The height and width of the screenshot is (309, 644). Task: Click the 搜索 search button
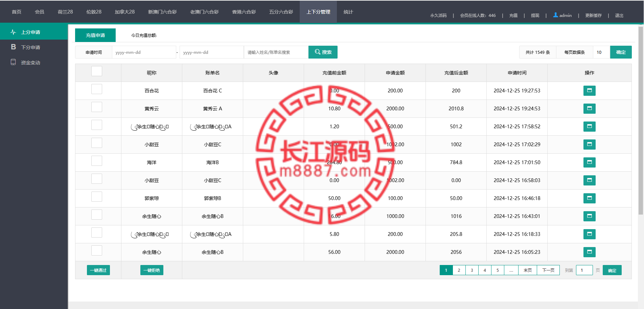click(323, 52)
